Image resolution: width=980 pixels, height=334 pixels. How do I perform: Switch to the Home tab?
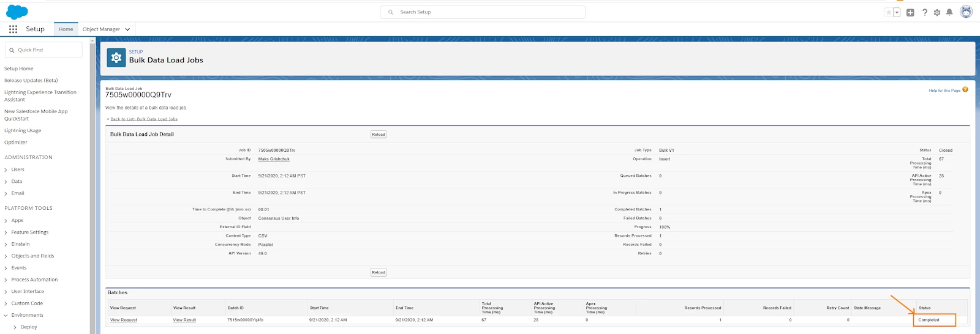66,29
